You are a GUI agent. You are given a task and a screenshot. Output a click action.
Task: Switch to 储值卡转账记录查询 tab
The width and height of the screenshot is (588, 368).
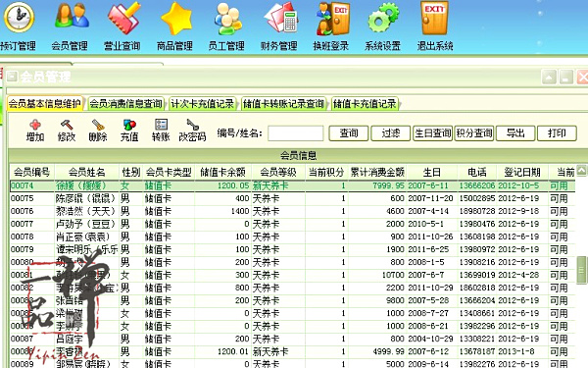click(283, 104)
